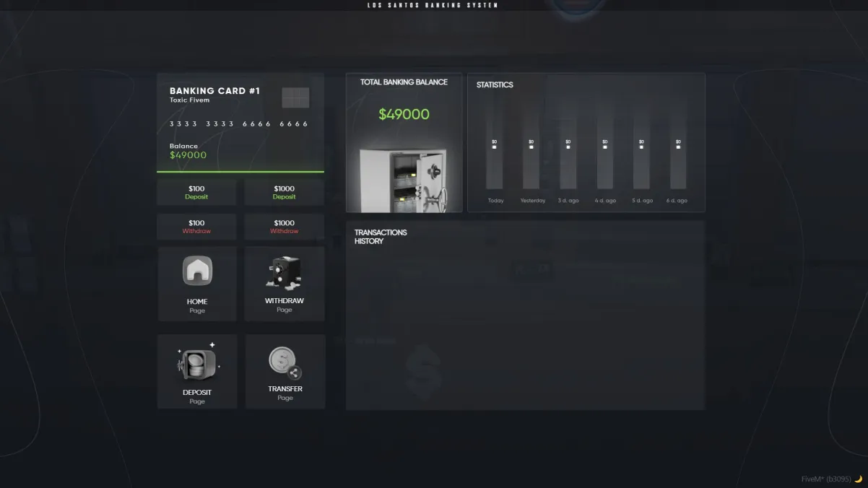Image resolution: width=868 pixels, height=488 pixels.
Task: Open the Transfer page coin icon
Action: click(x=285, y=362)
